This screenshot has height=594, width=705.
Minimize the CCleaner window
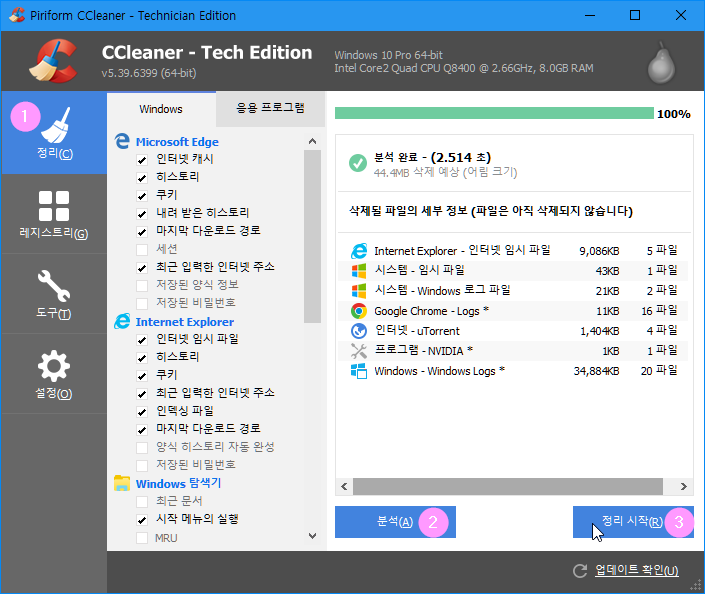[x=590, y=15]
